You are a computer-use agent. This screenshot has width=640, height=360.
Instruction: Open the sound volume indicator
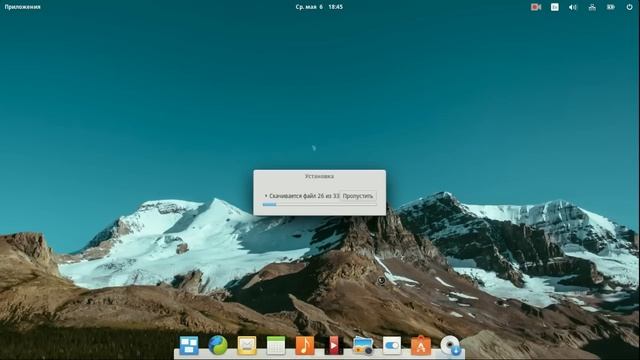click(573, 7)
